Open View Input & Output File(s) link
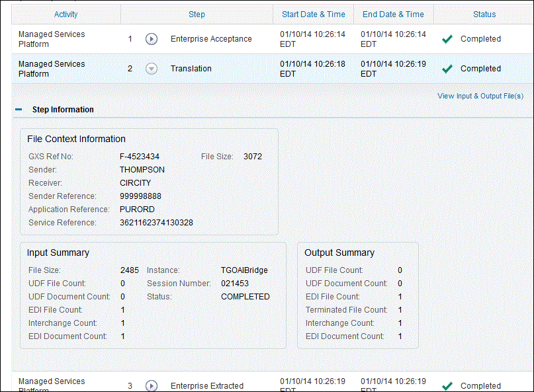This screenshot has height=392, width=534. pyautogui.click(x=480, y=96)
